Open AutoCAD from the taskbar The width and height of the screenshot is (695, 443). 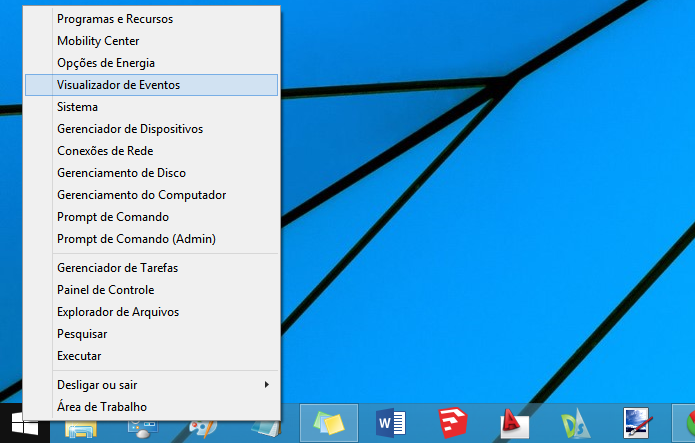[x=515, y=423]
